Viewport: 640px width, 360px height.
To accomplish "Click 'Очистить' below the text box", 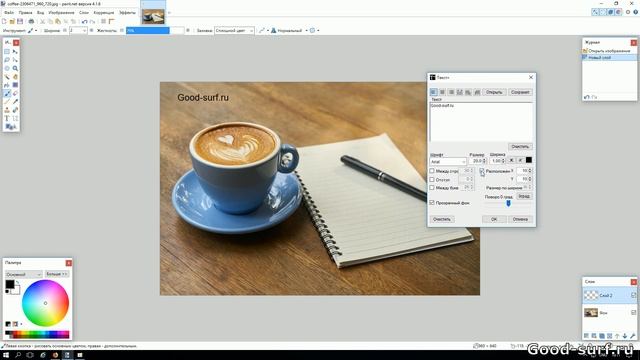I will [x=520, y=146].
